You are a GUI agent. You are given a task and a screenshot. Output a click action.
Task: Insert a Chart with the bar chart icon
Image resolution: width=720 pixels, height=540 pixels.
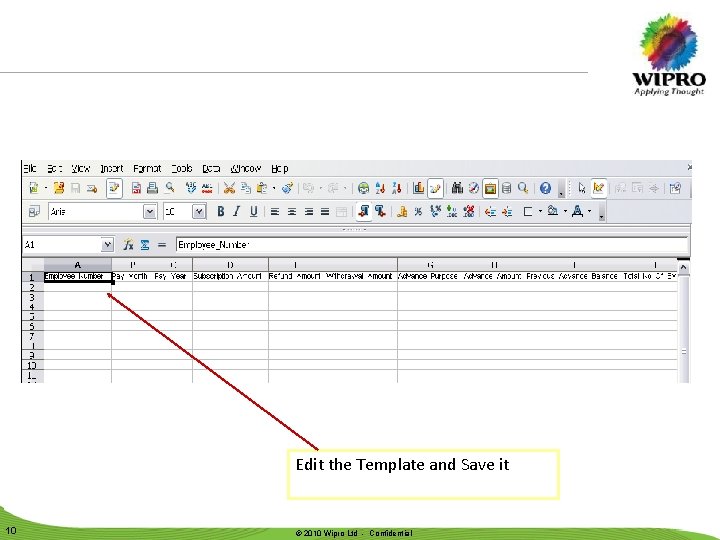click(x=418, y=188)
